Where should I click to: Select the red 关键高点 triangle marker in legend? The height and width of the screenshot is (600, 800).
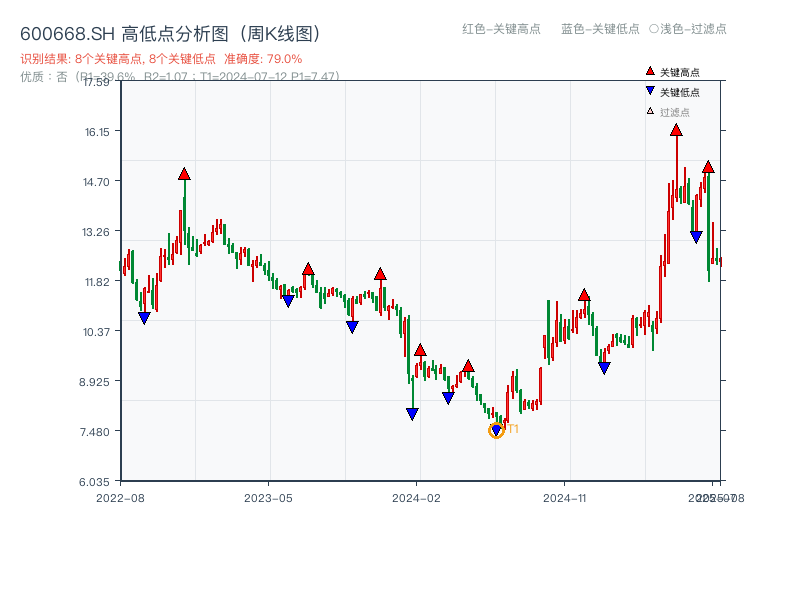tap(649, 71)
